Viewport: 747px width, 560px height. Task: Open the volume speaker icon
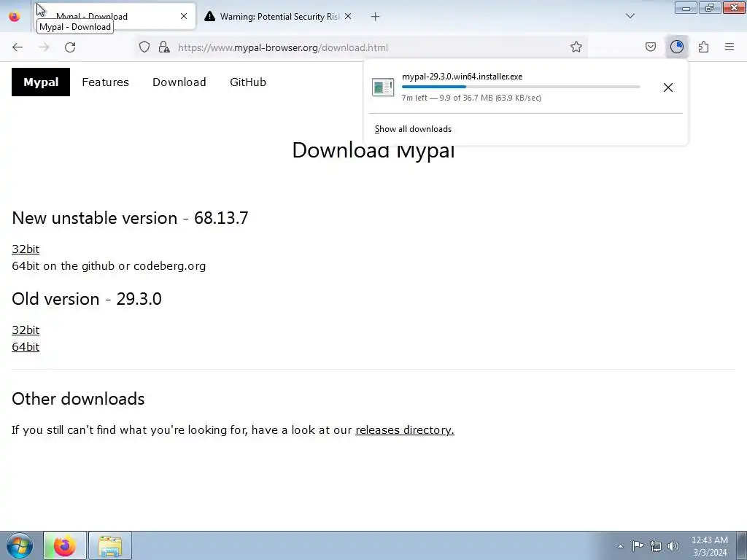(x=673, y=546)
